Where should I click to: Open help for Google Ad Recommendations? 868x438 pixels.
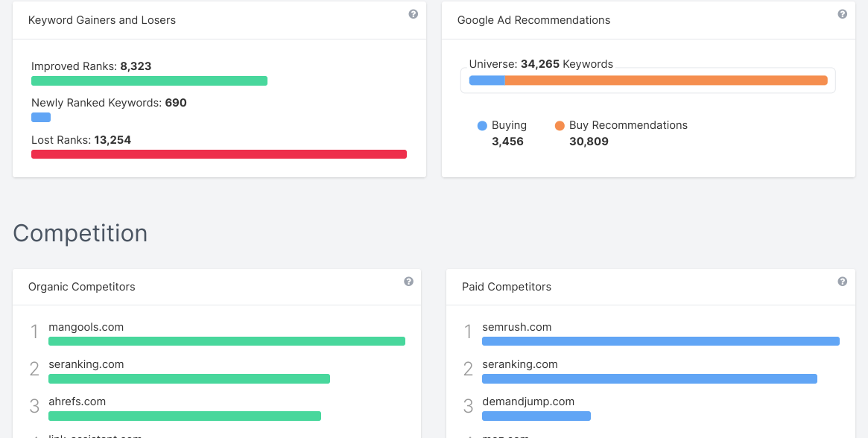842,14
